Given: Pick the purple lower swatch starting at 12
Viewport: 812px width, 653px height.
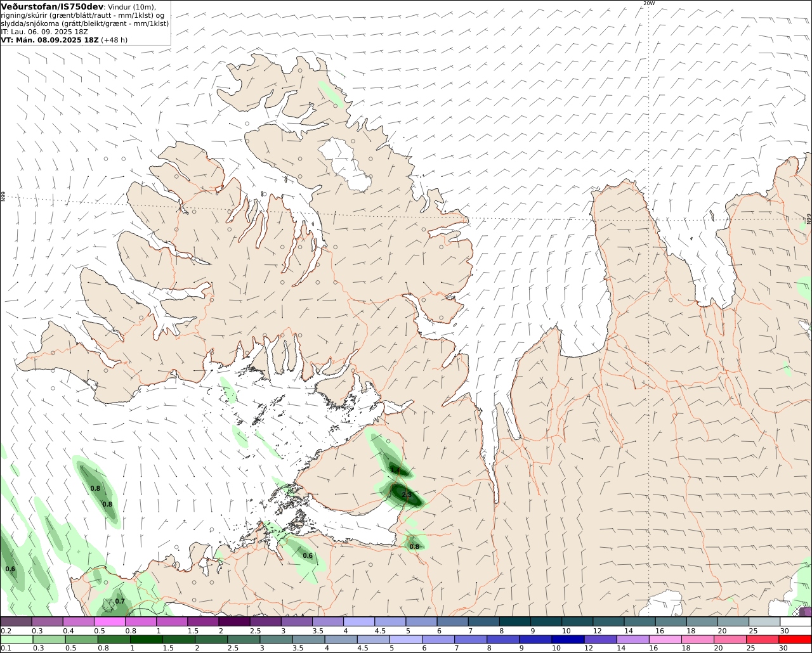Looking at the screenshot, I should pyautogui.click(x=600, y=639).
